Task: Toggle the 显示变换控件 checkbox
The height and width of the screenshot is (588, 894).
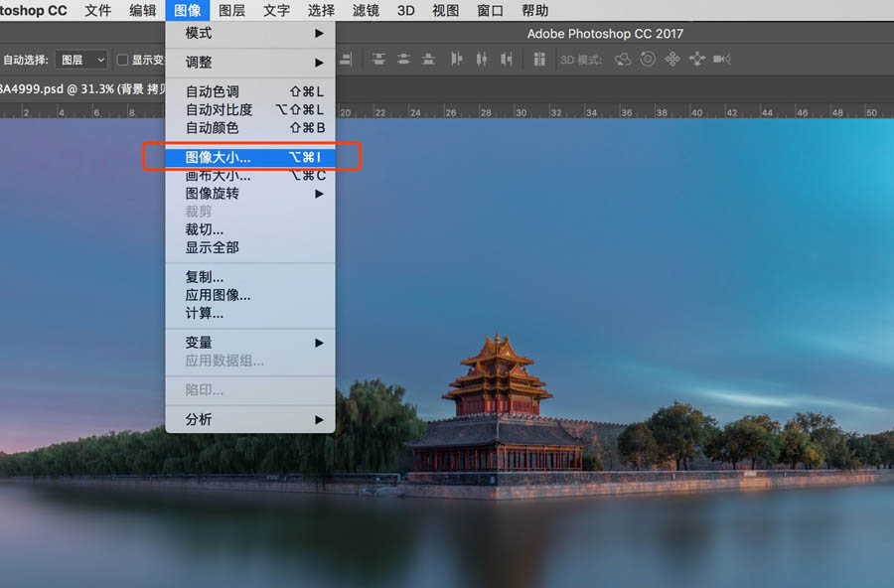Action: [x=122, y=60]
